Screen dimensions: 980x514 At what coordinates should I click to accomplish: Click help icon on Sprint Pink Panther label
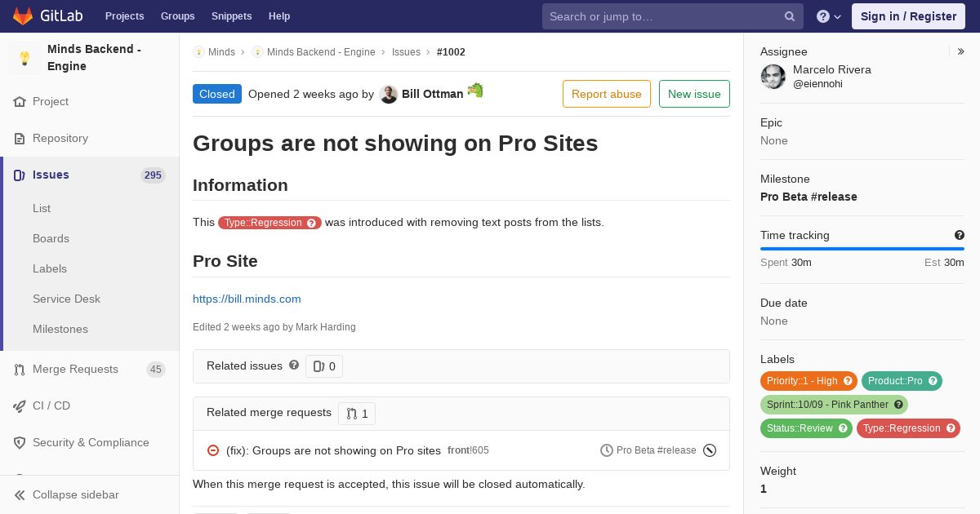click(x=898, y=405)
